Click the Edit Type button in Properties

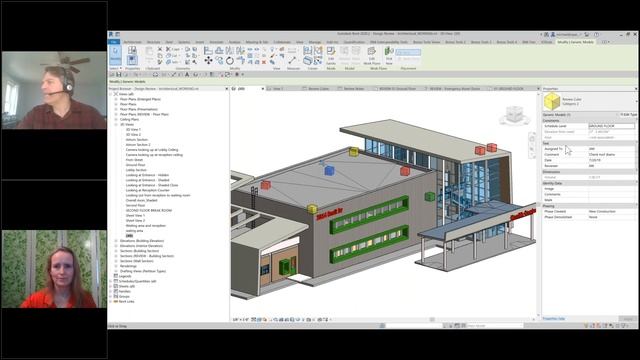coord(628,115)
